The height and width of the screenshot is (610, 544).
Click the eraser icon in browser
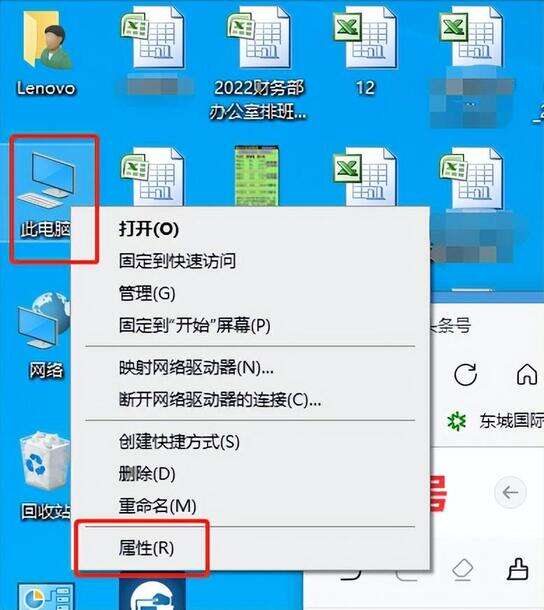(463, 570)
